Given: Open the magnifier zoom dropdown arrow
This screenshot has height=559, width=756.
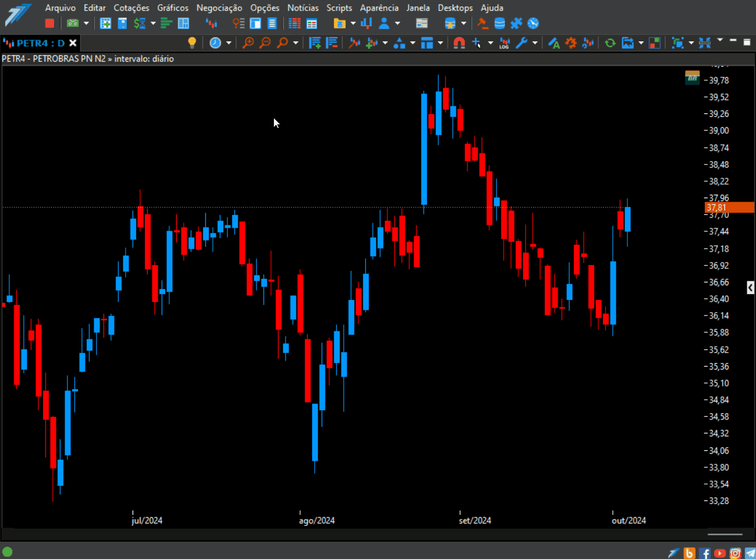Looking at the screenshot, I should [296, 43].
